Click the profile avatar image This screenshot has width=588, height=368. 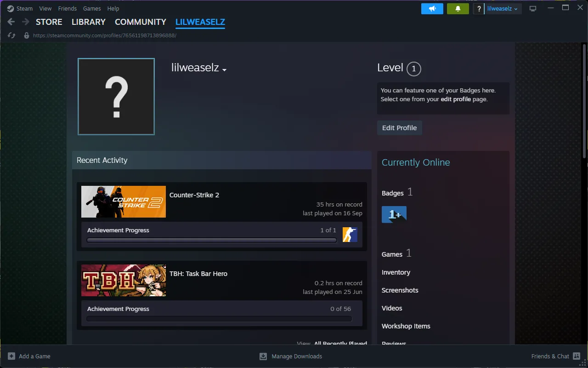(116, 97)
